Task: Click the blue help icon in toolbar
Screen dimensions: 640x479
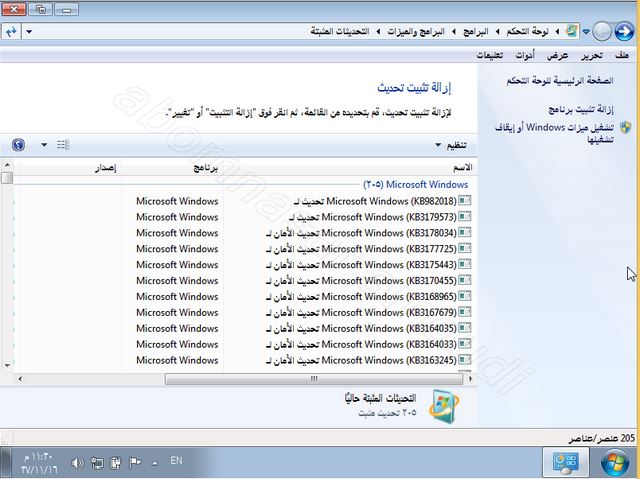Action: click(18, 145)
